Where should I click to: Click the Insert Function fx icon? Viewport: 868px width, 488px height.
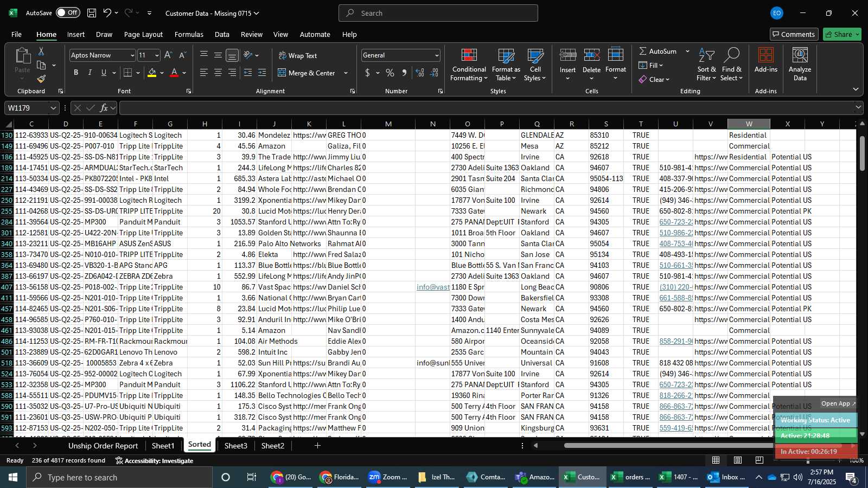pos(104,108)
